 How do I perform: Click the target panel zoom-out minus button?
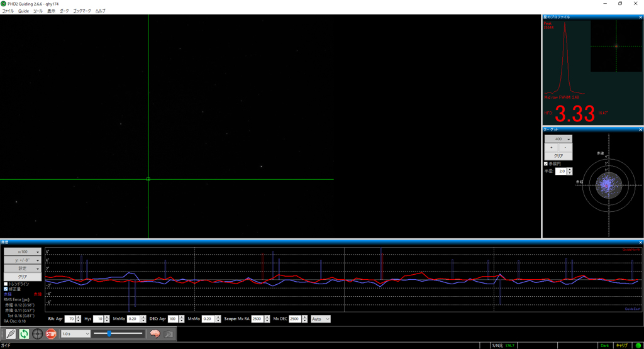[565, 147]
